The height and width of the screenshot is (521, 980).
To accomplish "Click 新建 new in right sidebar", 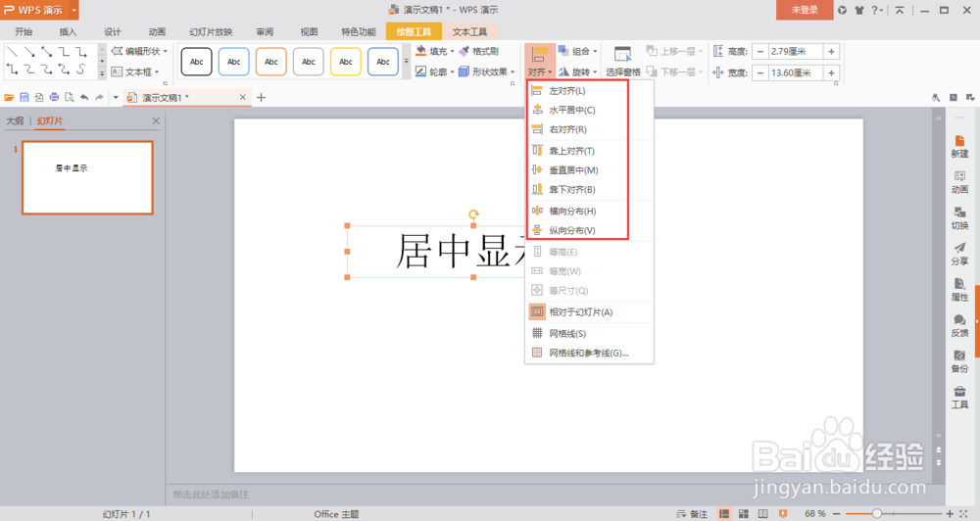I will (959, 147).
